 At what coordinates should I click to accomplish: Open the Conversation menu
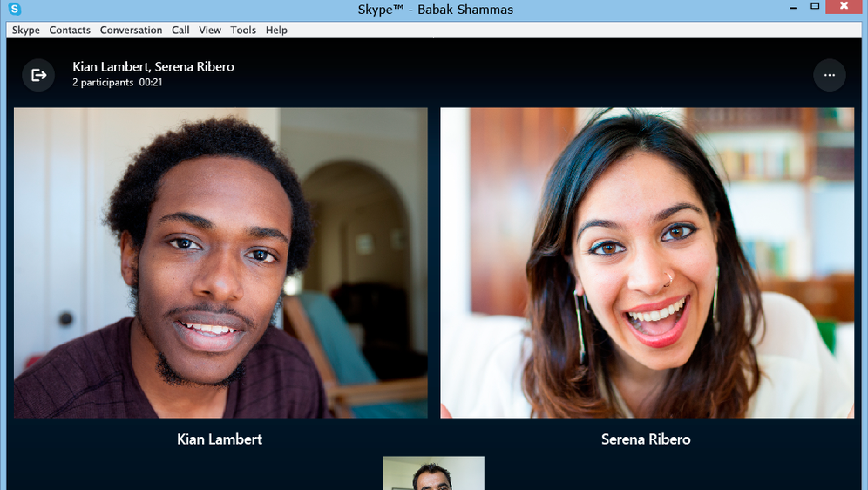[x=132, y=30]
